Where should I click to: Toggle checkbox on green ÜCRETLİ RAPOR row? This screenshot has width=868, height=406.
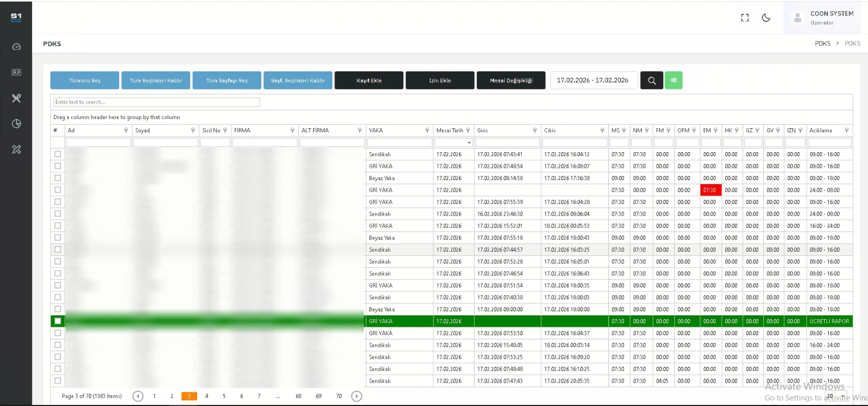click(x=57, y=321)
